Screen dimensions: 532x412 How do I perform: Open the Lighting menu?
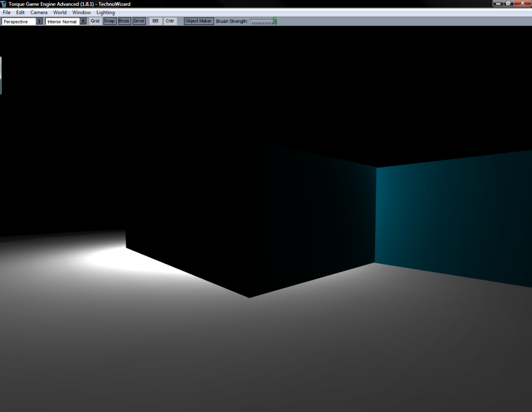[106, 12]
